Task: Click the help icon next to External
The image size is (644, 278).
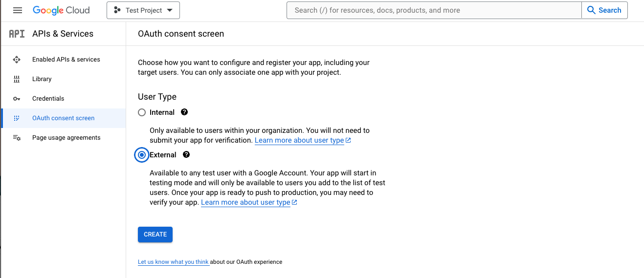Action: pyautogui.click(x=186, y=154)
